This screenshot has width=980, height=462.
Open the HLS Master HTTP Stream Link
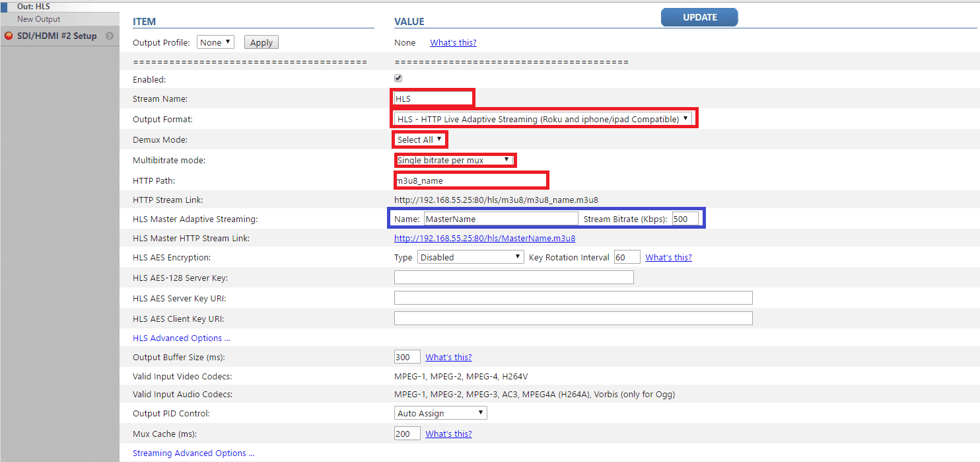485,238
